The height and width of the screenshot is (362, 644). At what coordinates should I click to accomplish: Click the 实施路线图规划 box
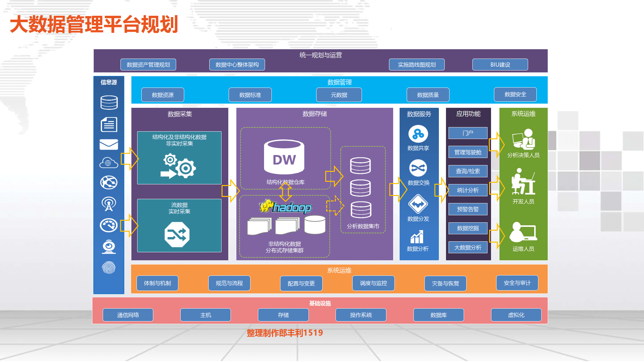[x=417, y=65]
